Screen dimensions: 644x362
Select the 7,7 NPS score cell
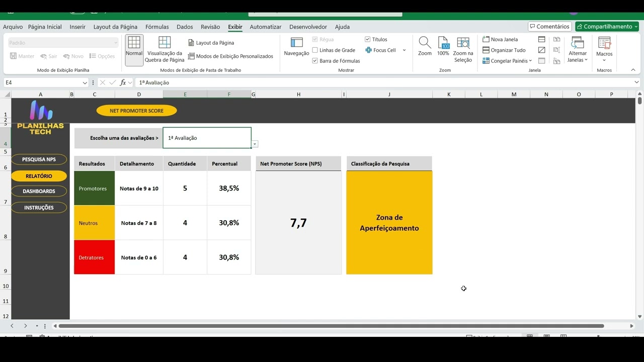tap(298, 223)
